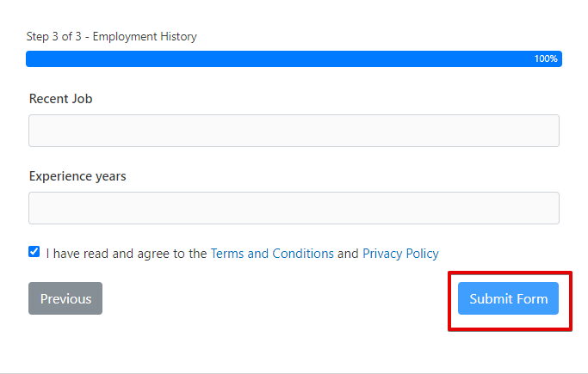Click the Step 3 of 3 heading text
Viewport: 588px width, 374px height.
tap(56, 37)
